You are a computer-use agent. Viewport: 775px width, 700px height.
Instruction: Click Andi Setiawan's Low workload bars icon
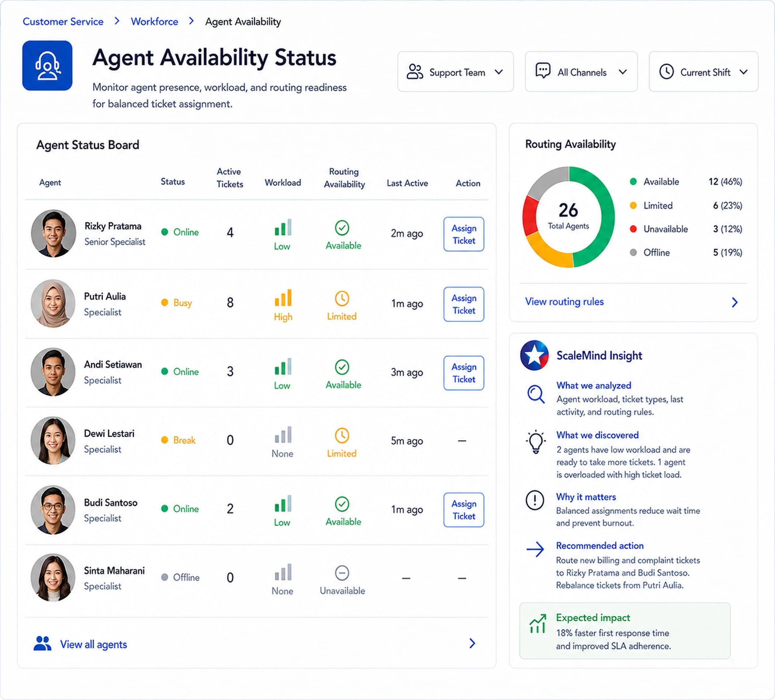(x=283, y=367)
